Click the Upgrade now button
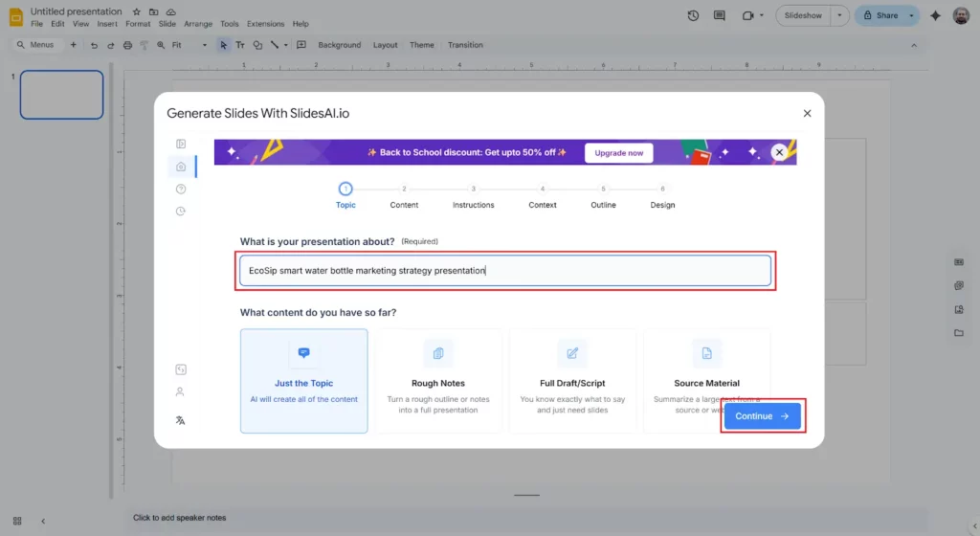 [619, 153]
